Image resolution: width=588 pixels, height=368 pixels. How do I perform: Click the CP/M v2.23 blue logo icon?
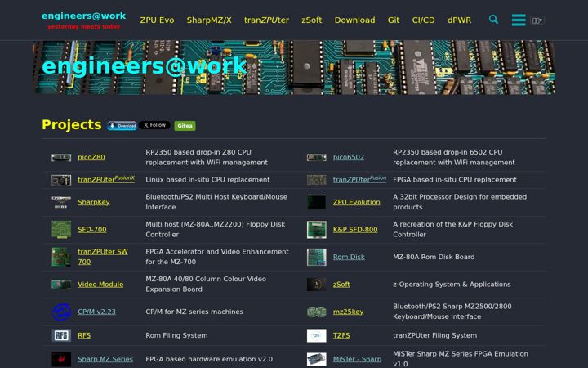point(62,312)
